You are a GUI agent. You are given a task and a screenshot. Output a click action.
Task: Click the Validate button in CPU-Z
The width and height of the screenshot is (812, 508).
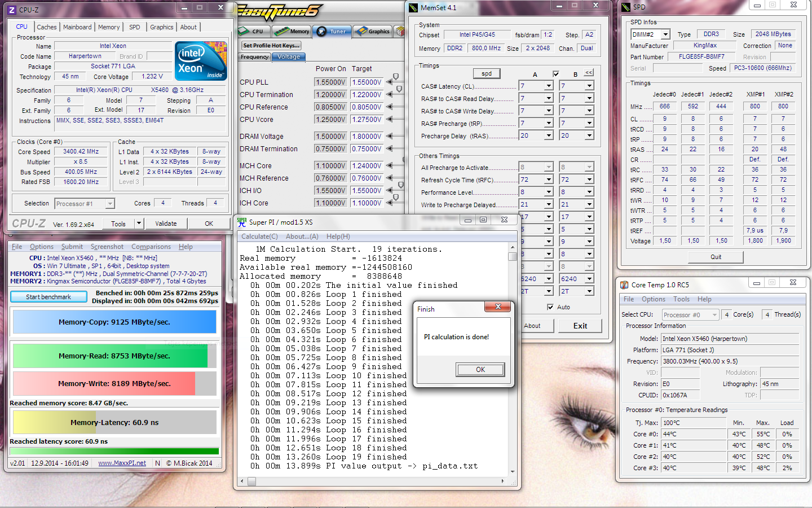pyautogui.click(x=166, y=224)
